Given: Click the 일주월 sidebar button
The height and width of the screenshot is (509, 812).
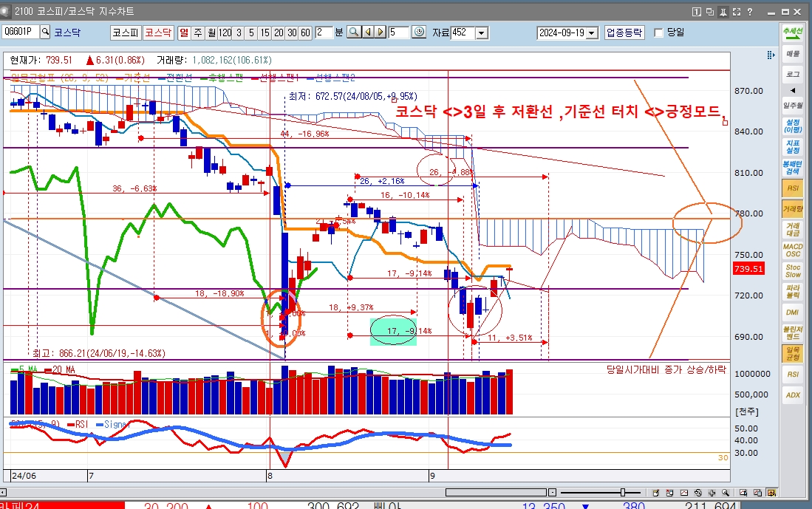Looking at the screenshot, I should [792, 105].
